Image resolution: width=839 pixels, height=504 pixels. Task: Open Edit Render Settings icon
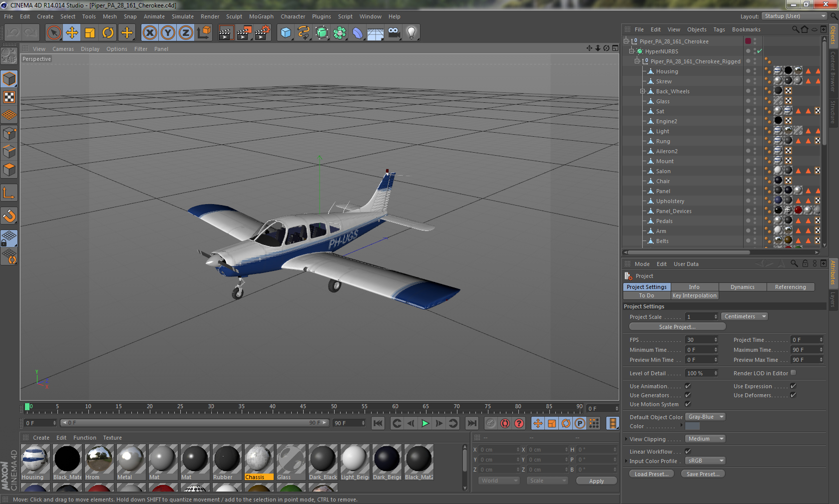262,33
